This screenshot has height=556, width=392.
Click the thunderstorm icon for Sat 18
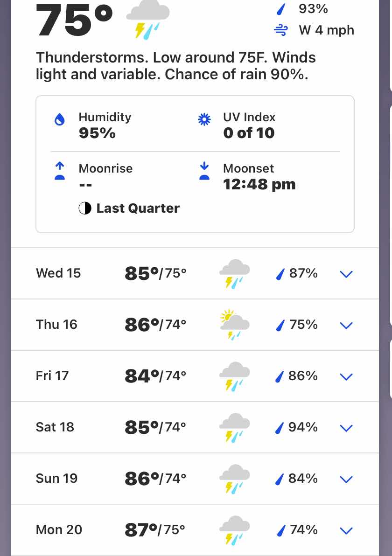(x=234, y=427)
